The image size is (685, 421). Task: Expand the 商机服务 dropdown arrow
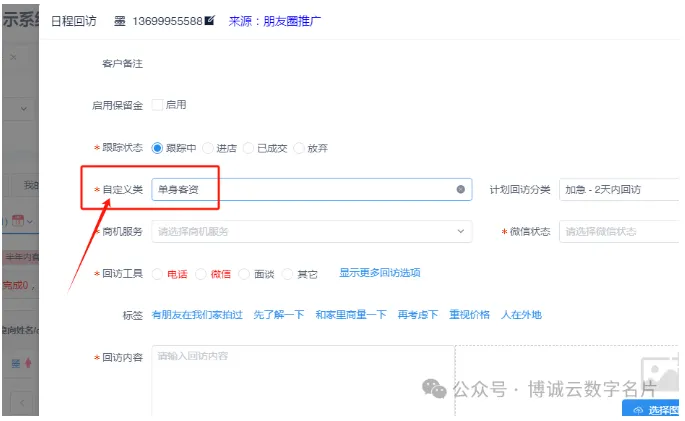[460, 231]
